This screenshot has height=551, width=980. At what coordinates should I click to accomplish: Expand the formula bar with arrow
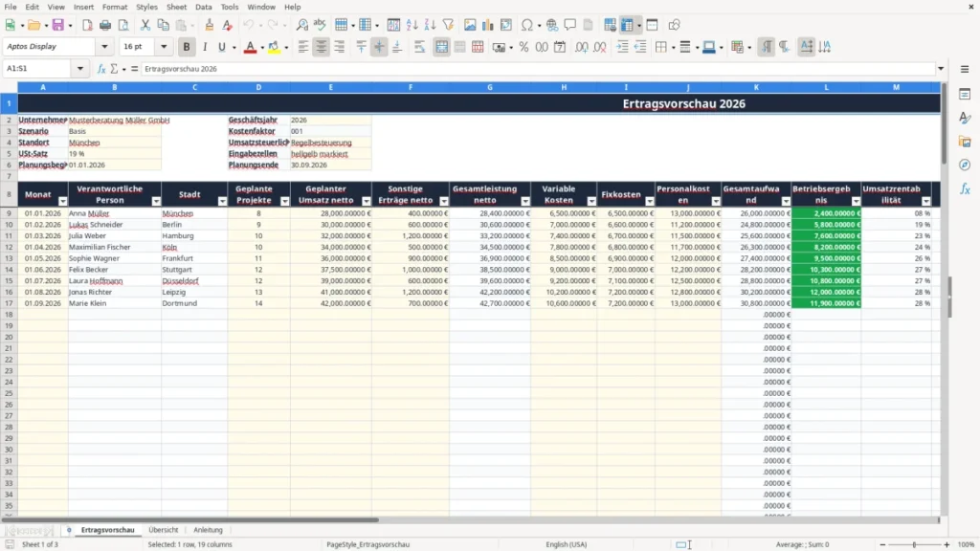941,69
